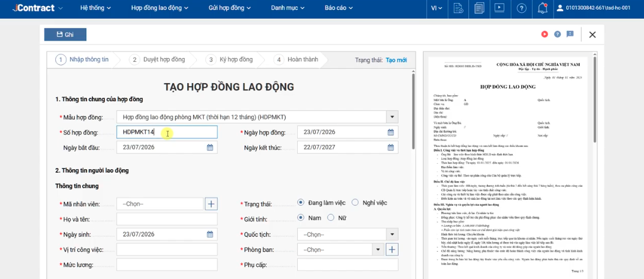Focus the Vị trí công việc field
The height and width of the screenshot is (279, 644).
click(x=166, y=249)
